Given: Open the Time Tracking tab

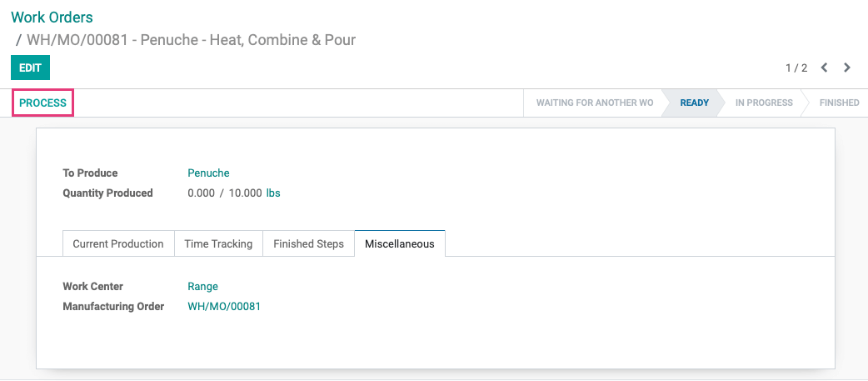Looking at the screenshot, I should [x=218, y=243].
